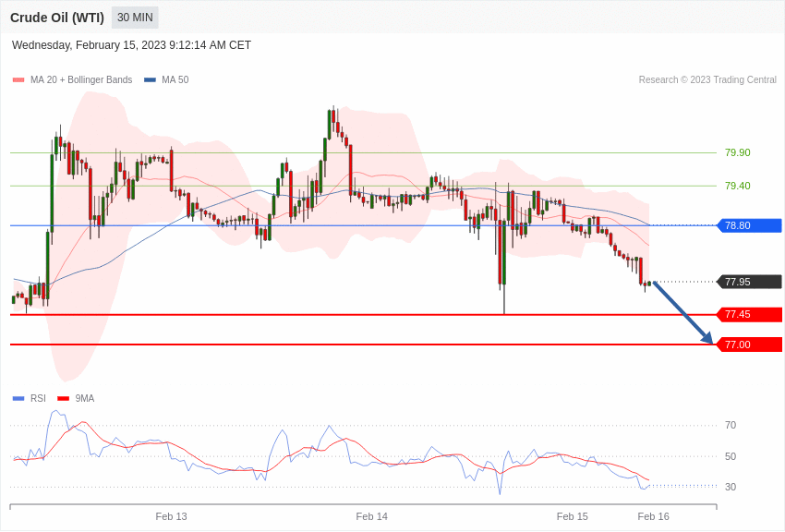The image size is (785, 532).
Task: Click the red 77.45 support price tag
Action: [750, 314]
